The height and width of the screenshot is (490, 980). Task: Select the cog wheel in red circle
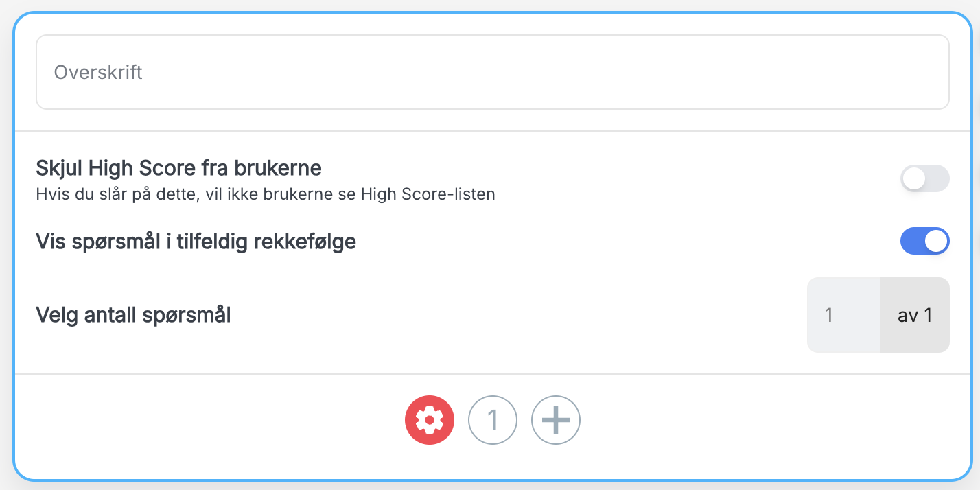(x=430, y=420)
